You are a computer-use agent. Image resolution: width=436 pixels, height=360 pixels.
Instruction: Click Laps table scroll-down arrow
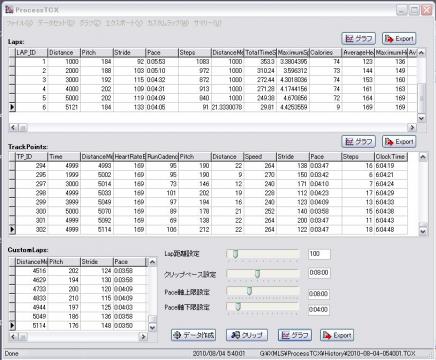pos(421,118)
